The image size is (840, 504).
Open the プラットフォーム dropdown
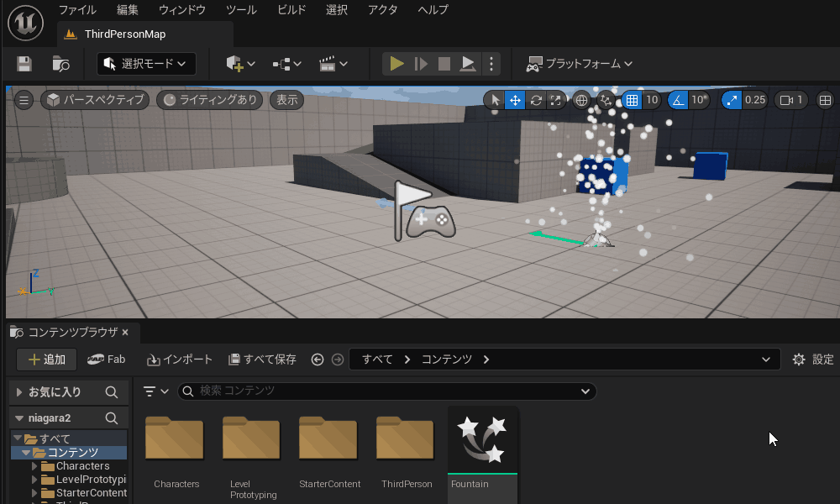click(x=580, y=64)
